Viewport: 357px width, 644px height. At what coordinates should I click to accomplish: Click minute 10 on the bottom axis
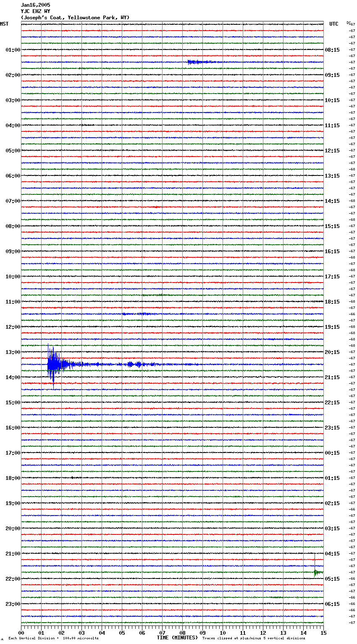[x=223, y=633]
